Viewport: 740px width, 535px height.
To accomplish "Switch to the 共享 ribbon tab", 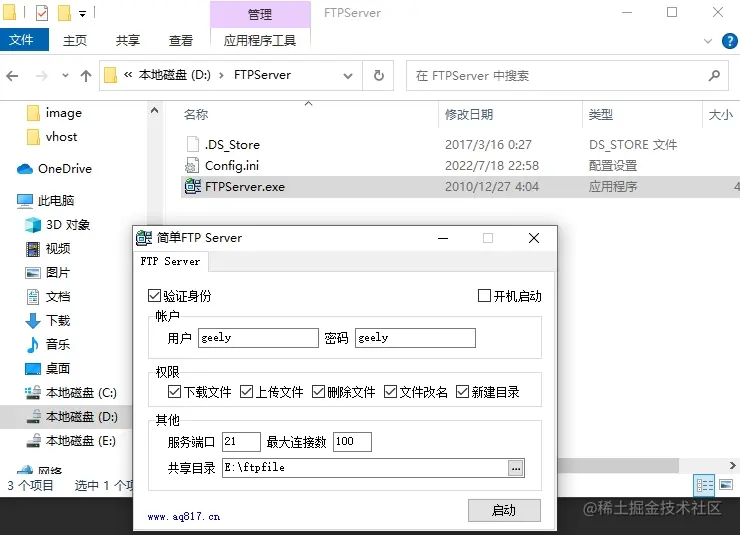I will [x=128, y=41].
